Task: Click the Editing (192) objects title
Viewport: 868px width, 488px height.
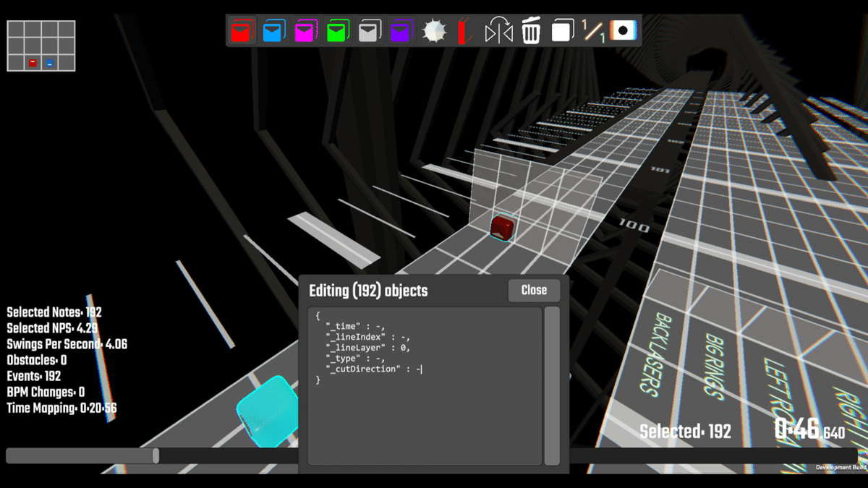Action: pos(368,291)
